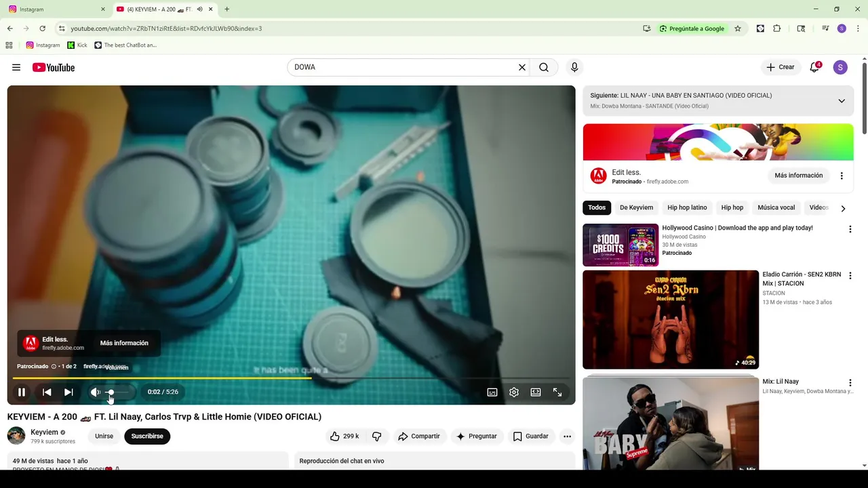Open options for the Edit less. sidebar ad
The image size is (868, 488).
[x=842, y=176]
